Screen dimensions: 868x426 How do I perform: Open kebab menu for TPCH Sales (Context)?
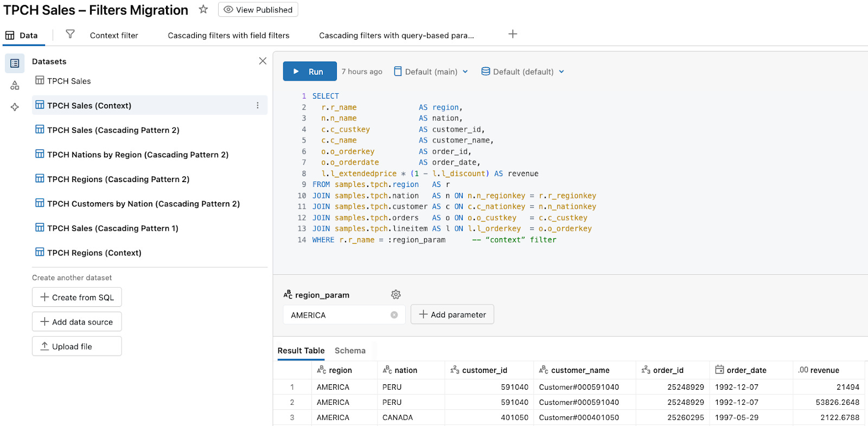[x=258, y=105]
